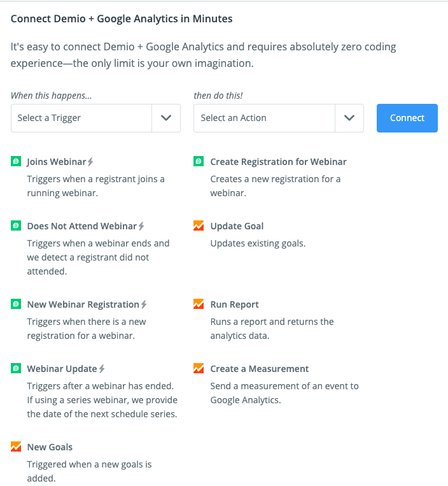Open the Select an Action combo box
The height and width of the screenshot is (486, 448).
coord(279,118)
